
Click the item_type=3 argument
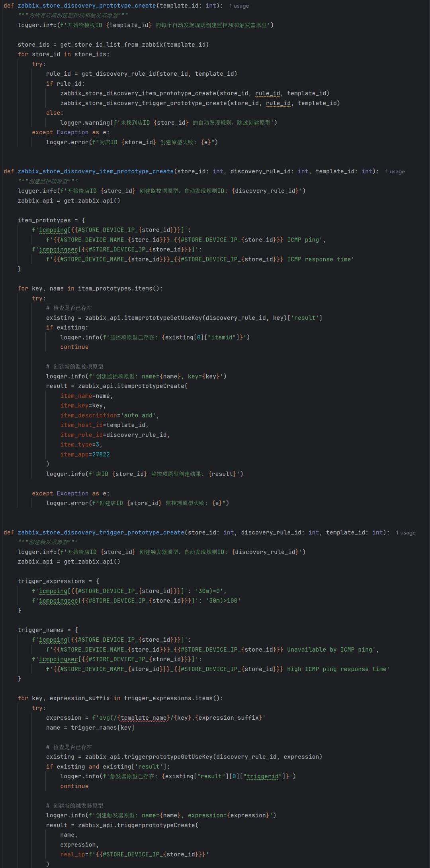pyautogui.click(x=81, y=445)
